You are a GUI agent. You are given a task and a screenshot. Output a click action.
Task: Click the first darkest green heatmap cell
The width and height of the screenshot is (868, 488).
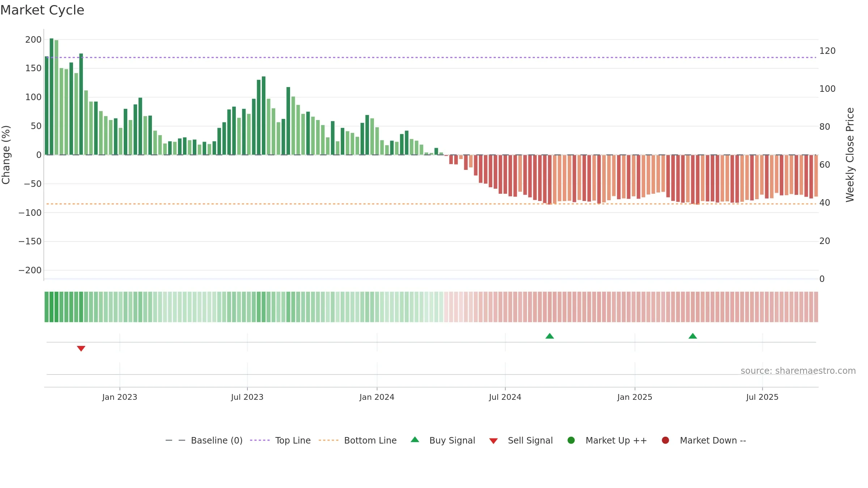click(x=51, y=307)
